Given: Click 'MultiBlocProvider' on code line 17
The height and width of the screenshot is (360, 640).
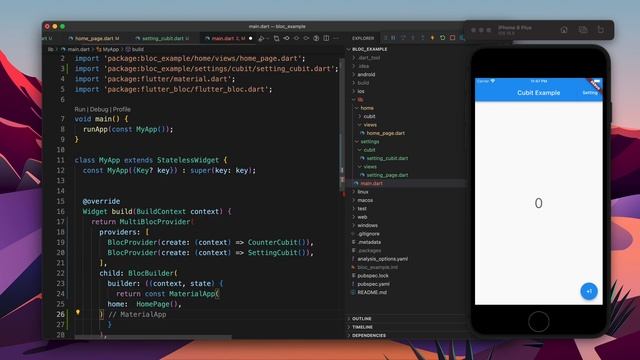Looking at the screenshot, I should (x=155, y=222).
